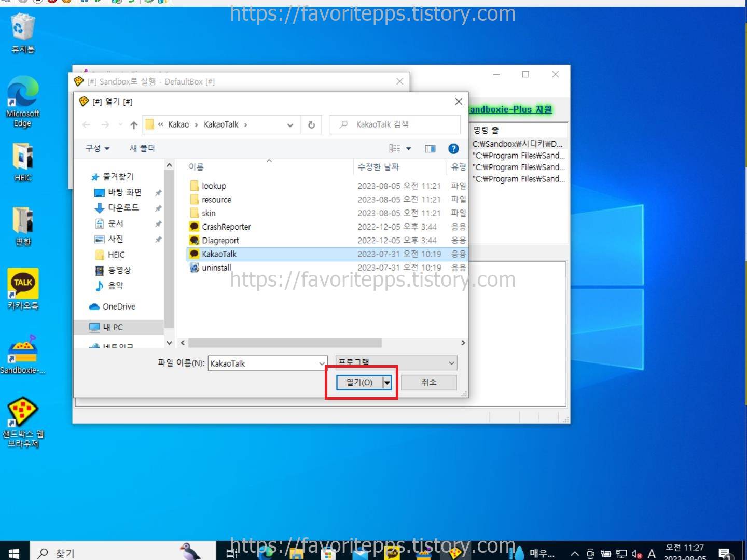Open the Sandboxie-Plus 지원 link
Viewport: 747px width, 560px height.
(510, 109)
